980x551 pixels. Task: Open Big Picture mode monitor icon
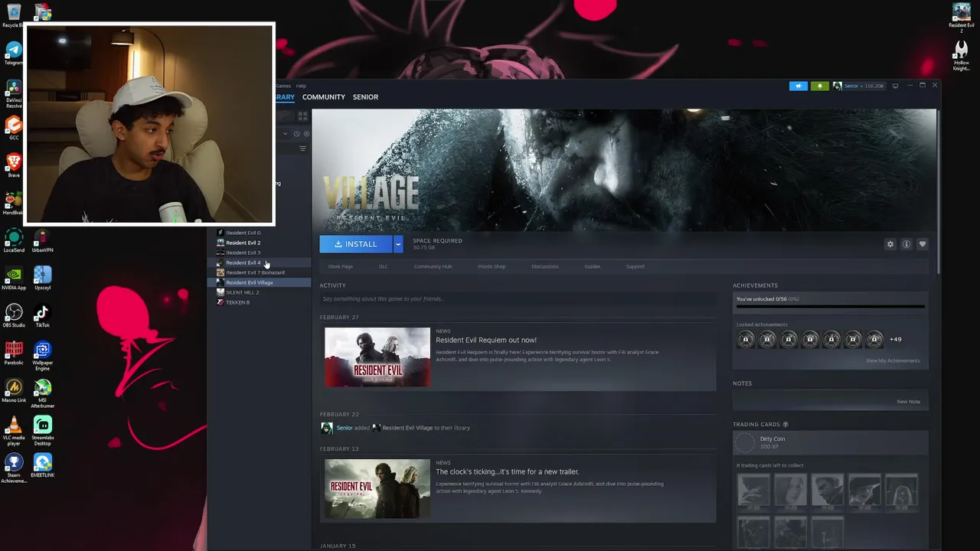(x=895, y=86)
